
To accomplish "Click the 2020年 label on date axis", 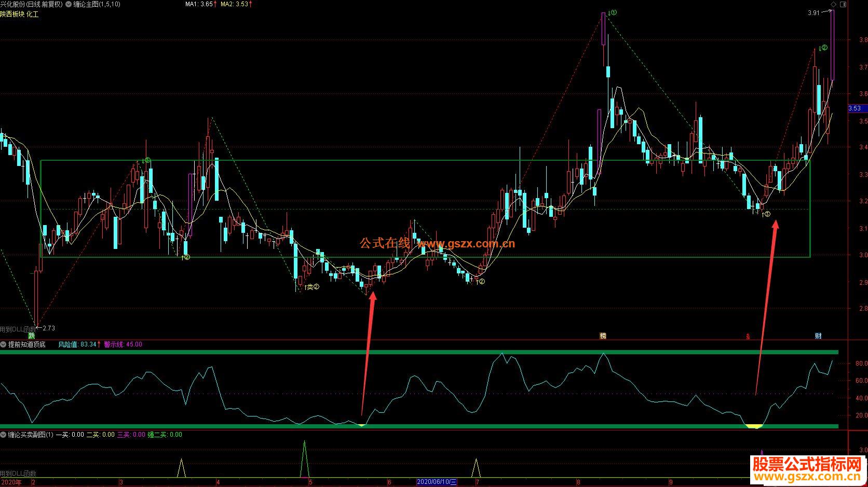I will click(11, 482).
